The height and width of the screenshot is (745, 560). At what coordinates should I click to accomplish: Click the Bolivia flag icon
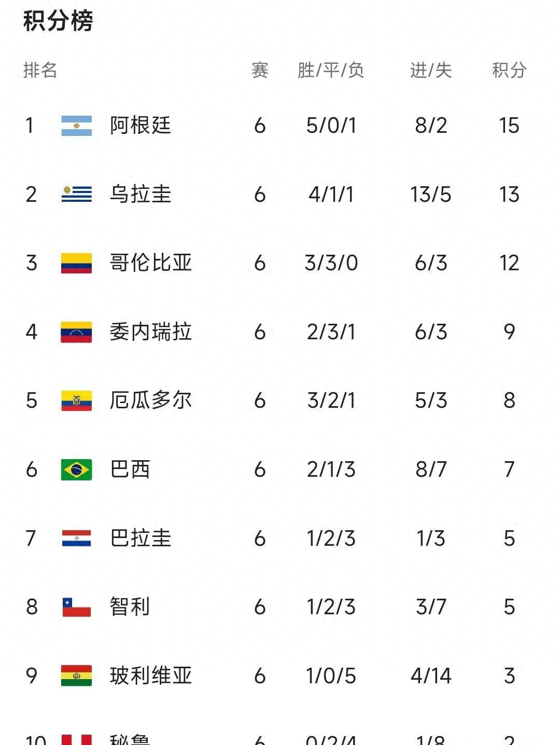click(76, 675)
